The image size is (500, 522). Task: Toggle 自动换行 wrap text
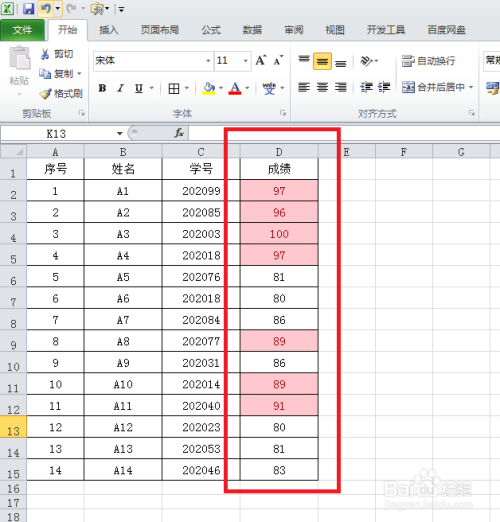428,61
